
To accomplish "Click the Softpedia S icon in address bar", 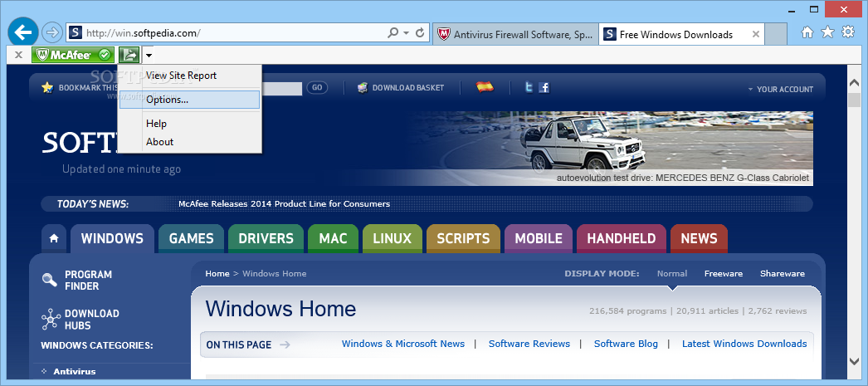I will (76, 33).
